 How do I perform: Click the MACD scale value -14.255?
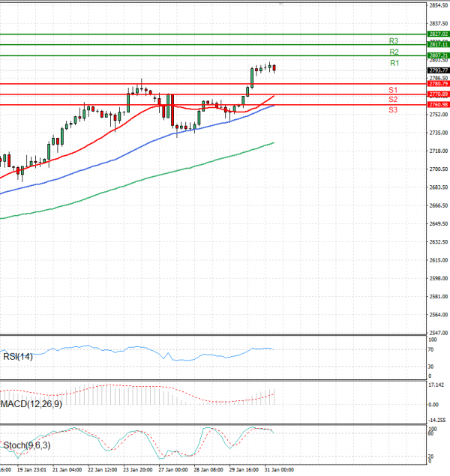pos(437,421)
